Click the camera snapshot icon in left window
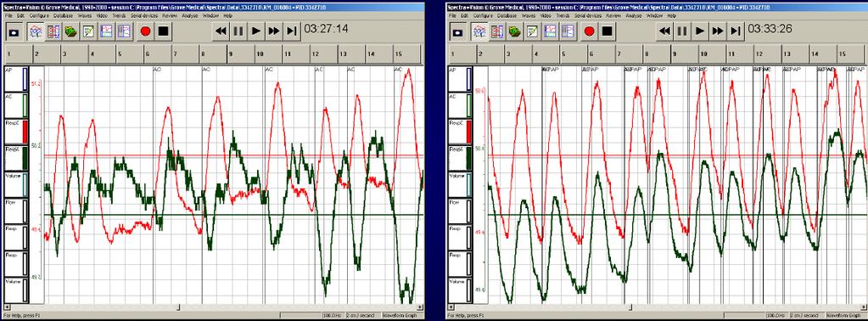Image resolution: width=868 pixels, height=321 pixels. (x=14, y=31)
